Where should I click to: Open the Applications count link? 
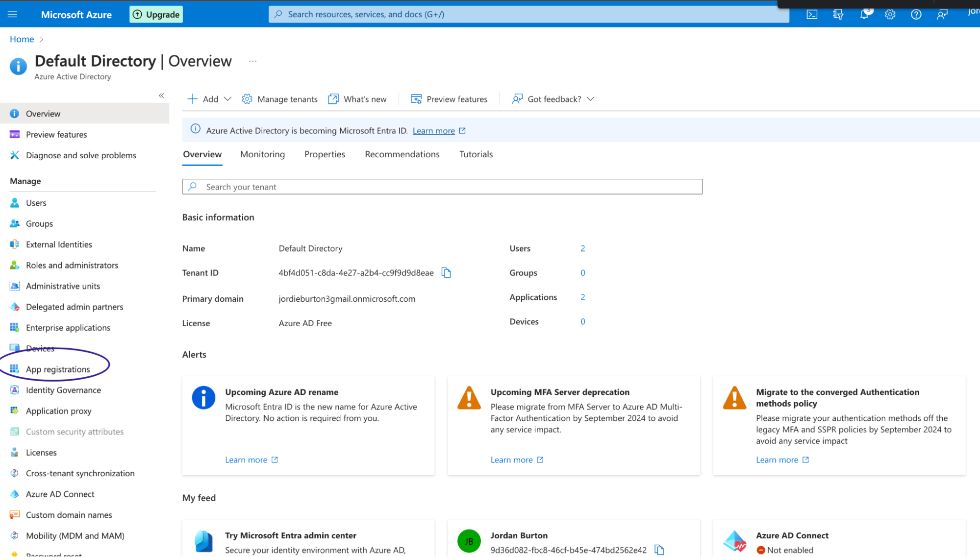(583, 297)
